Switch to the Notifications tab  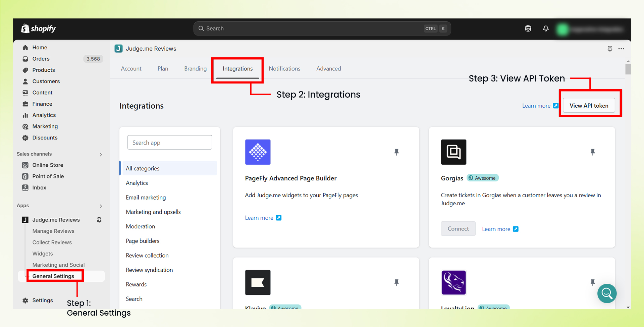click(x=284, y=69)
